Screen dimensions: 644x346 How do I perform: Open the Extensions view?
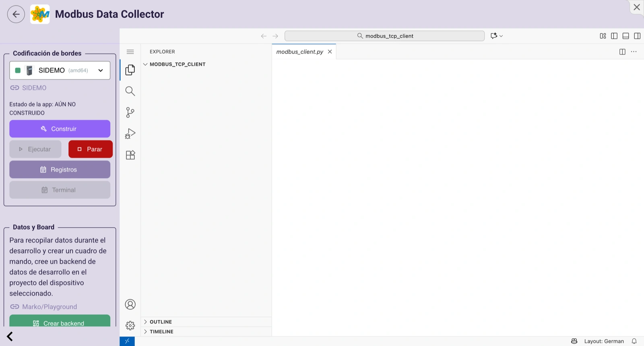130,155
